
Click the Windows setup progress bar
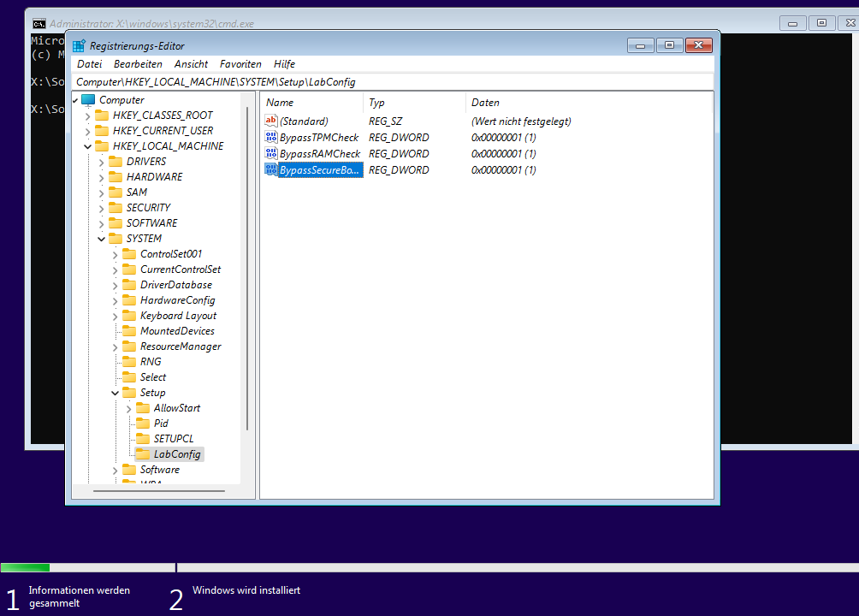click(x=429, y=568)
